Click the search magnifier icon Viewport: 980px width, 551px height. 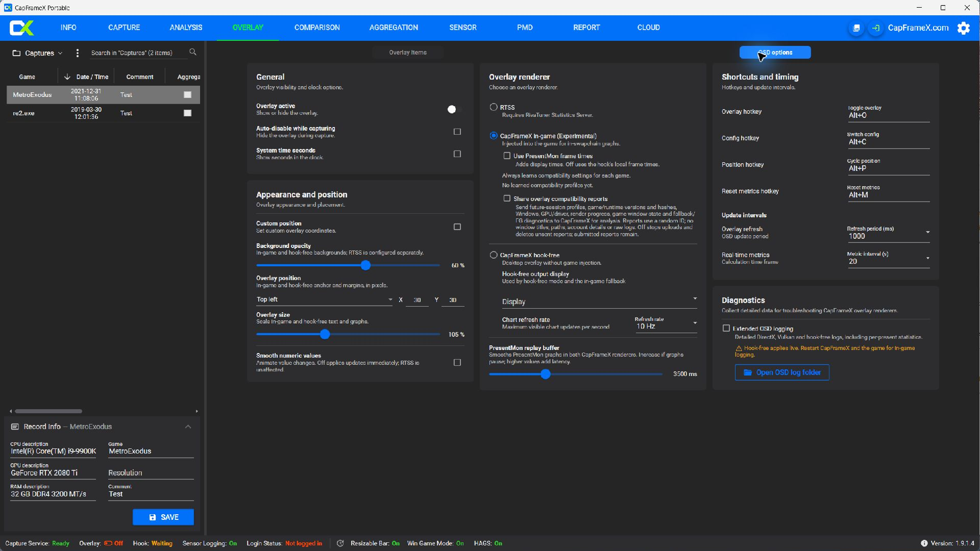point(193,52)
